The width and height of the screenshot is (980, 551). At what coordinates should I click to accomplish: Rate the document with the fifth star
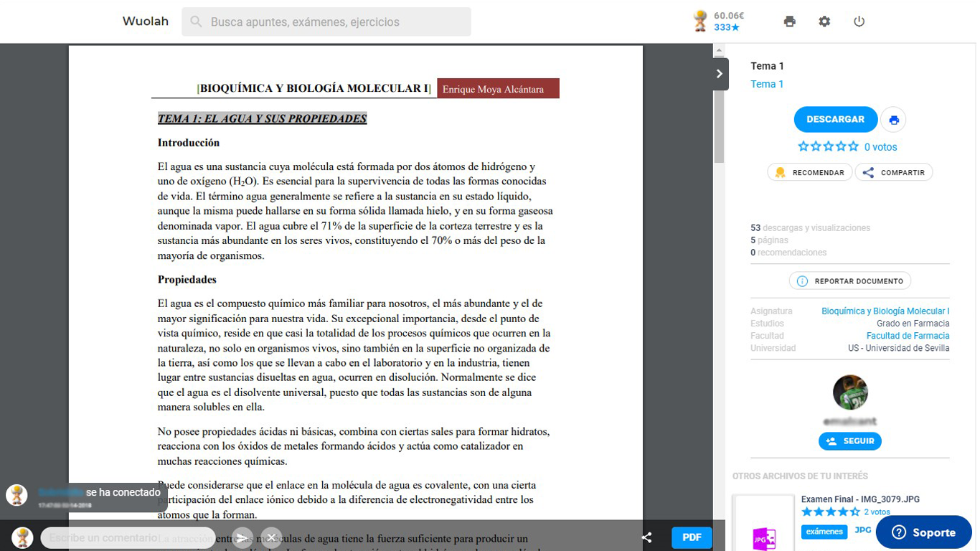(x=853, y=146)
